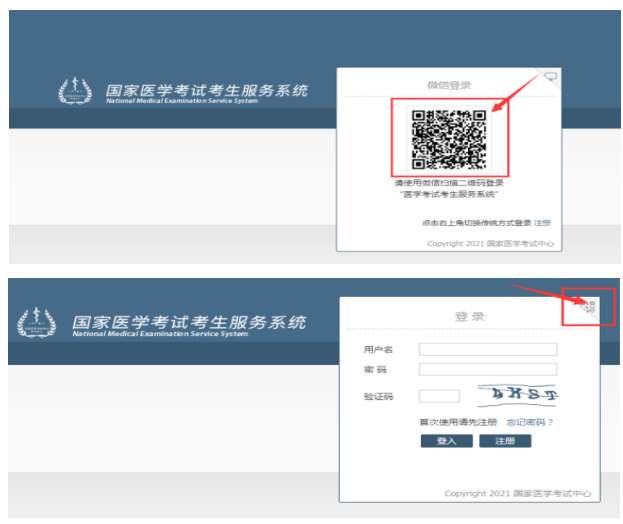Focus the 密码 input field
This screenshot has height=524, width=623.
(487, 369)
